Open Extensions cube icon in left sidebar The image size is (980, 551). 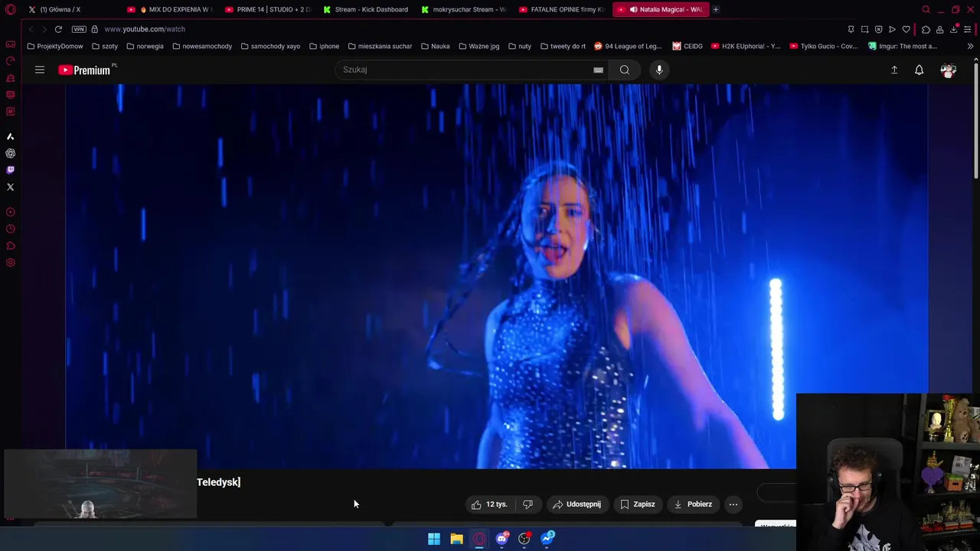click(10, 246)
